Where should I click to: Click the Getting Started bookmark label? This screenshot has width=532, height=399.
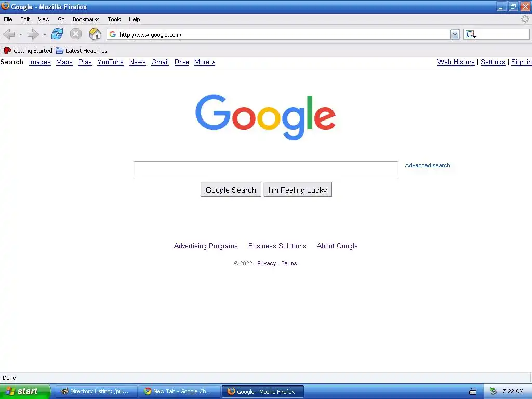[x=33, y=51]
